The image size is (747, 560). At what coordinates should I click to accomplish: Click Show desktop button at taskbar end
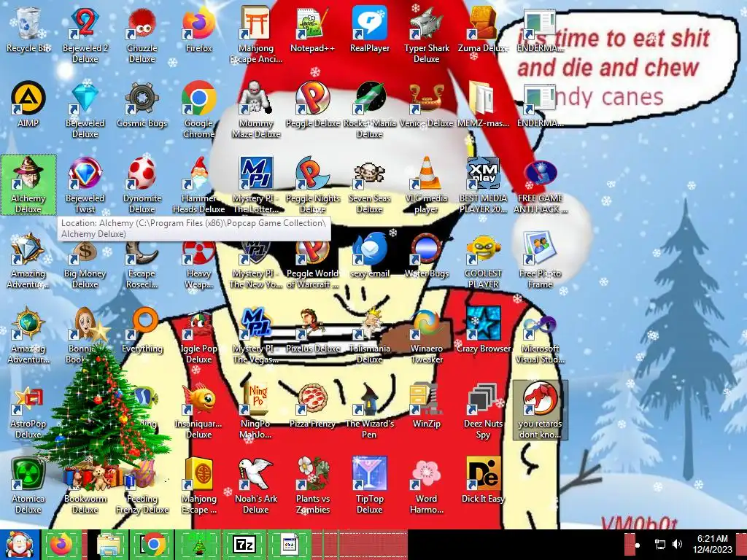point(742,545)
